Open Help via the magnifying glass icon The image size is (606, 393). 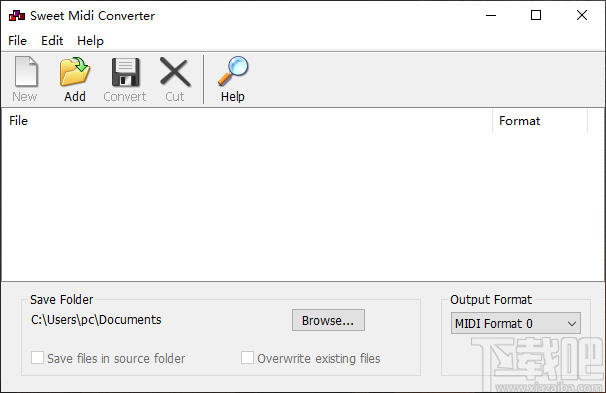(233, 71)
